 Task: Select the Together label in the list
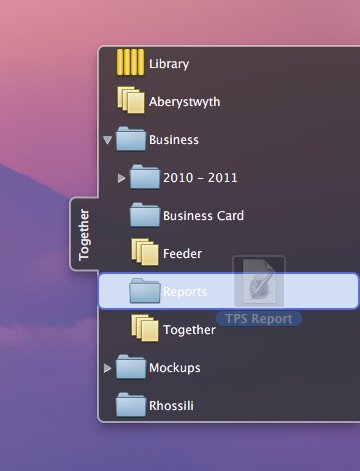[x=189, y=330]
